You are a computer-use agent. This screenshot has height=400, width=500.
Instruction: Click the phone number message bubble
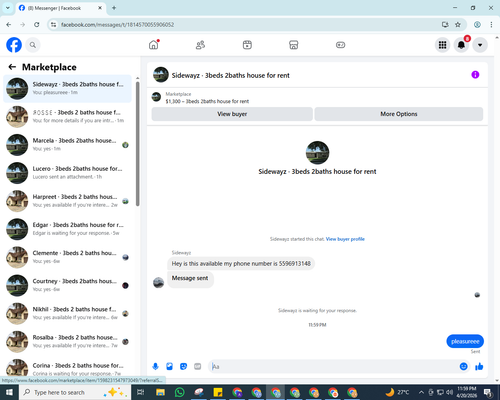[x=241, y=264]
